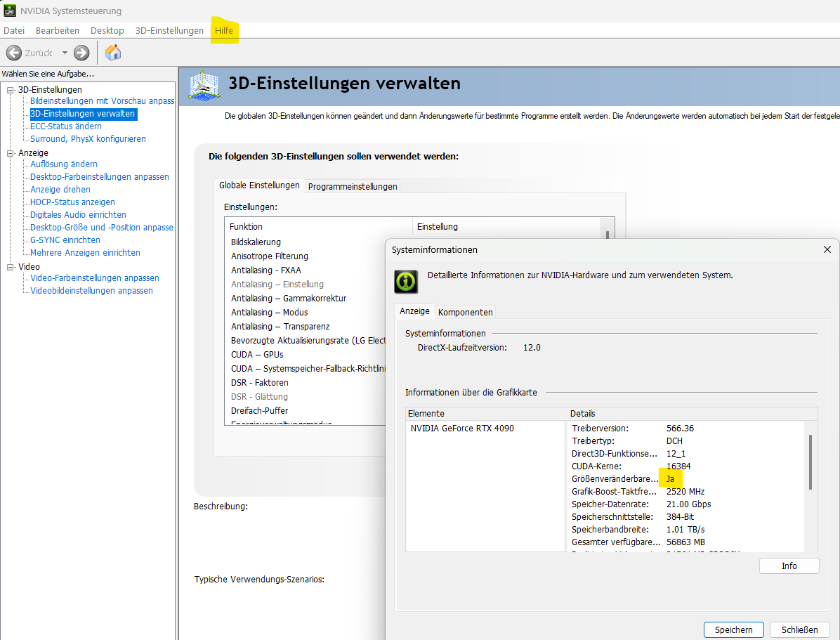Viewport: 840px width, 640px height.
Task: Open Surround, PhysX konfigurieren
Action: pos(88,139)
